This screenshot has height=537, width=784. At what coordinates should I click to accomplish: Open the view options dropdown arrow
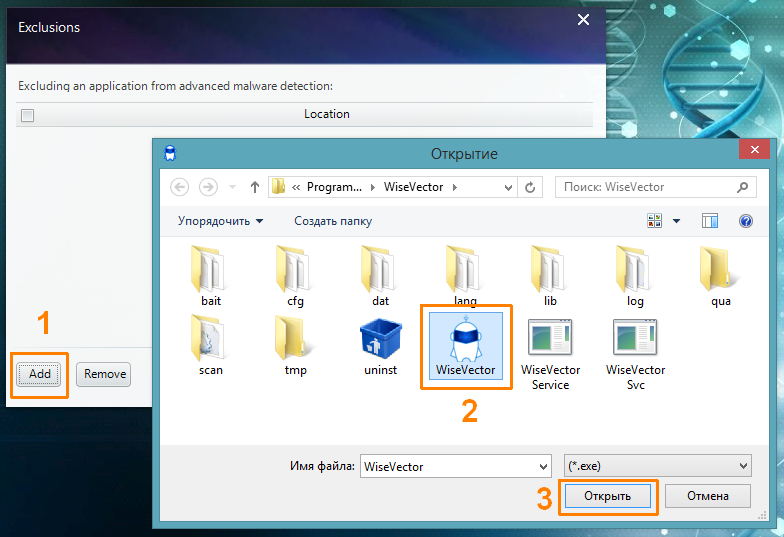point(676,220)
